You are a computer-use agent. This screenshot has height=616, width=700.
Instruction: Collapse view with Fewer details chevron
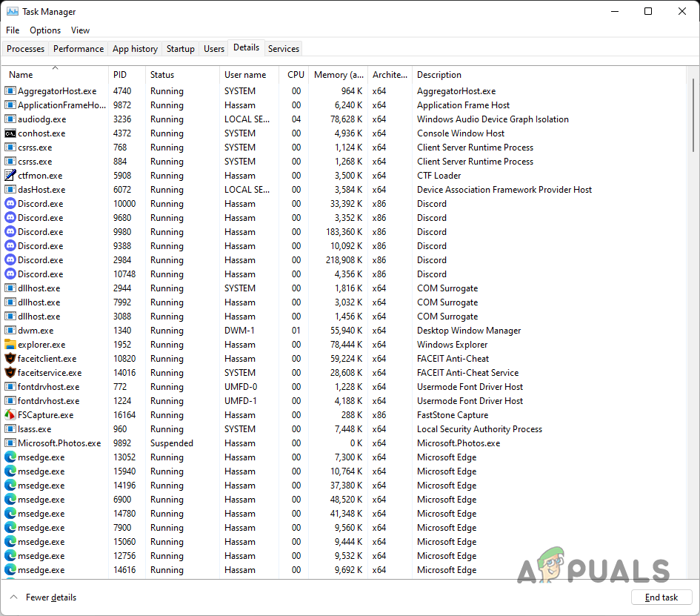pyautogui.click(x=14, y=597)
